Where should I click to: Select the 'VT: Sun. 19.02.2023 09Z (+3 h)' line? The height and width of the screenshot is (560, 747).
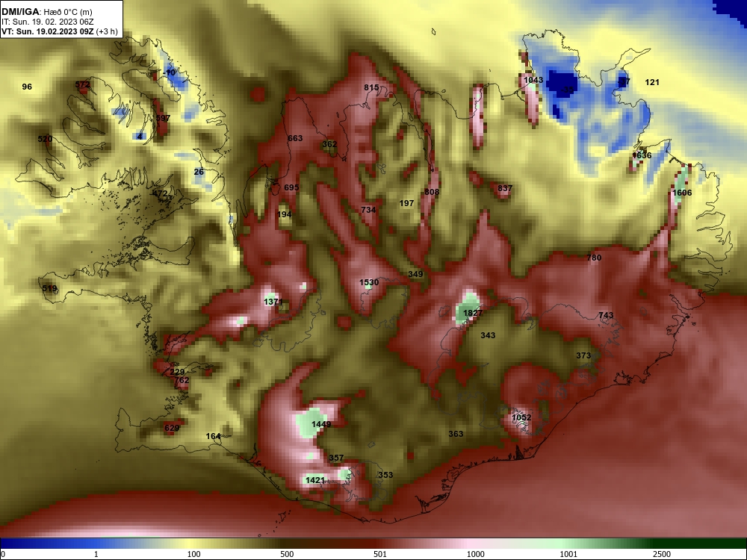coord(60,31)
